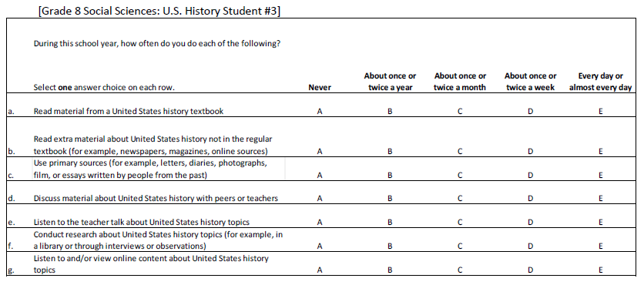The width and height of the screenshot is (644, 285).
Task: Select C for viewing online content
Action: coord(460,270)
